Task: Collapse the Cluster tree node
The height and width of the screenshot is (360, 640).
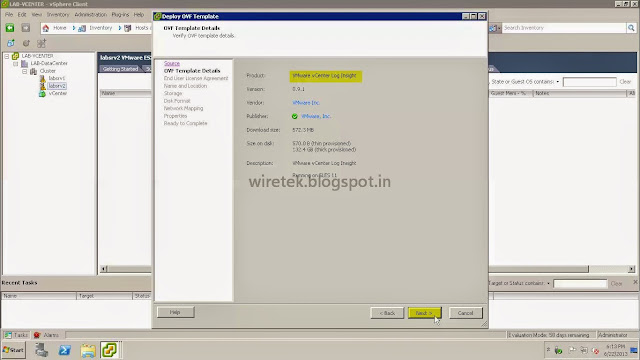Action: coord(24,71)
